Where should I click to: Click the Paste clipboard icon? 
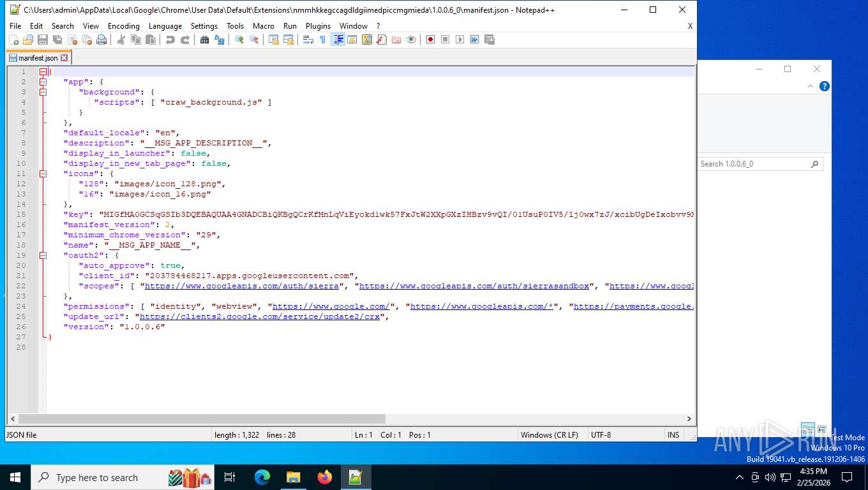tap(150, 40)
